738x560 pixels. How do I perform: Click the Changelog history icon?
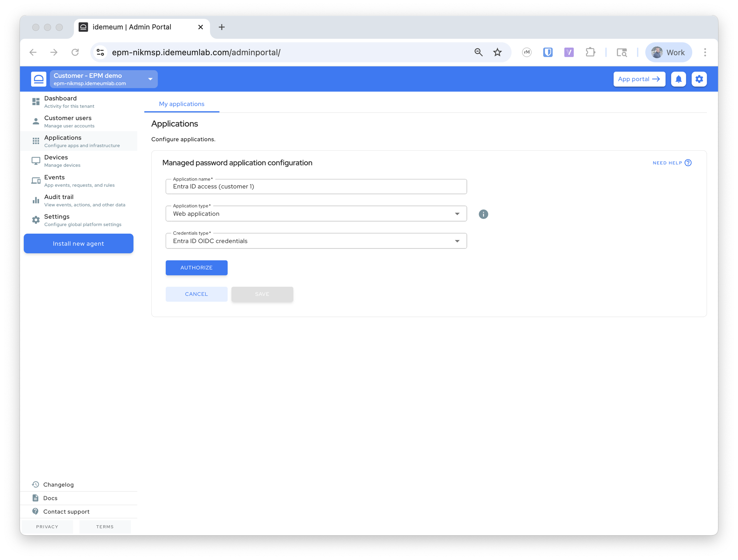point(35,484)
